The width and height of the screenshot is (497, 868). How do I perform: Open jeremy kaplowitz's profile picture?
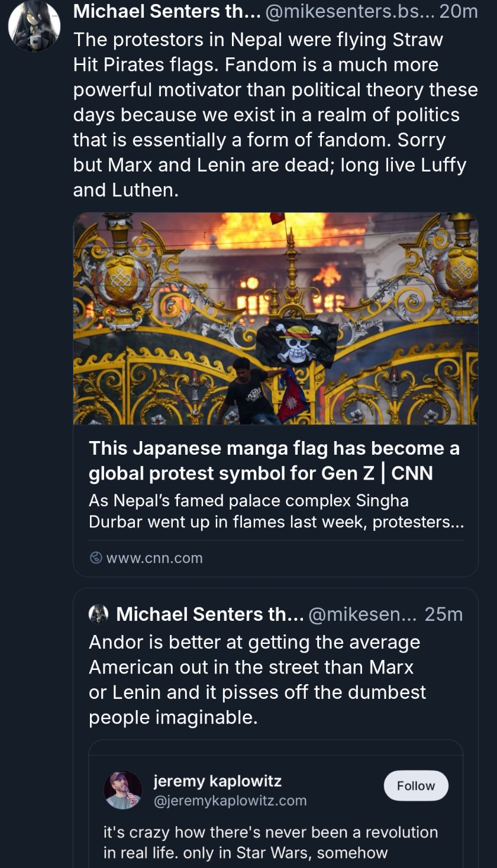(123, 790)
